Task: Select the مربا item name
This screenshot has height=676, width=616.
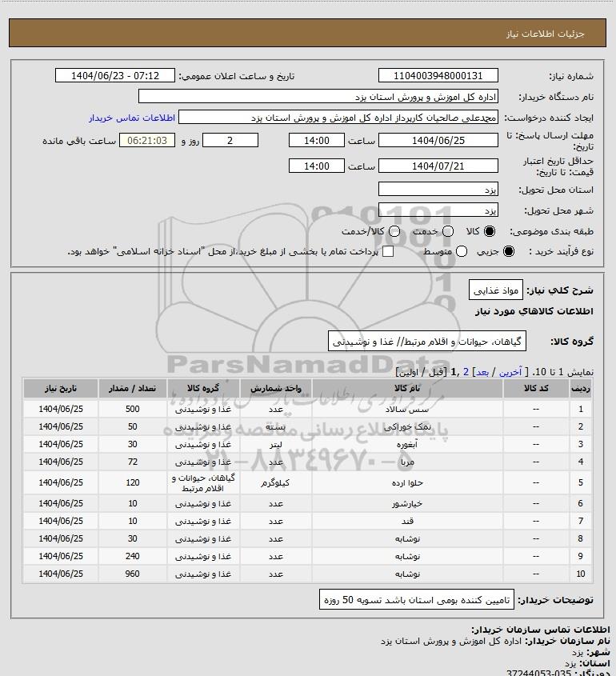Action: (407, 462)
